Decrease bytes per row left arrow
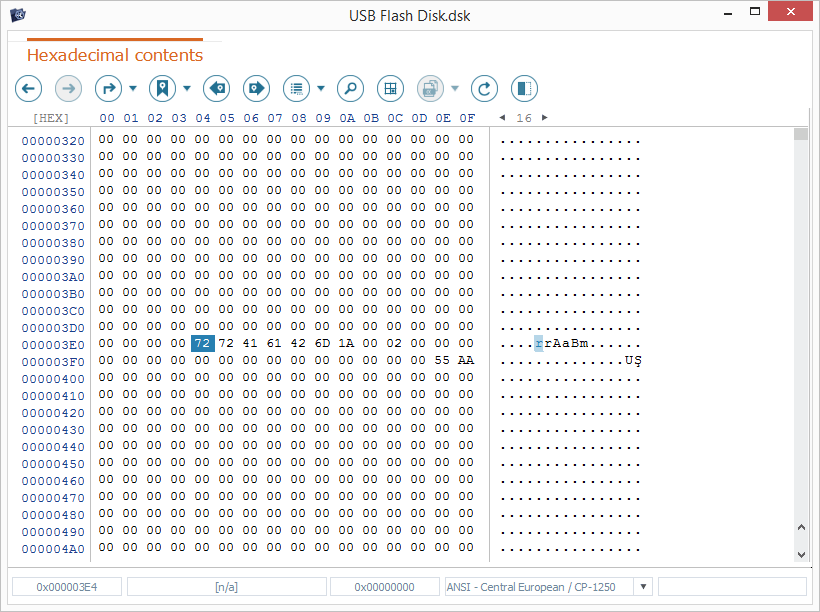The width and height of the screenshot is (820, 612). [x=502, y=118]
